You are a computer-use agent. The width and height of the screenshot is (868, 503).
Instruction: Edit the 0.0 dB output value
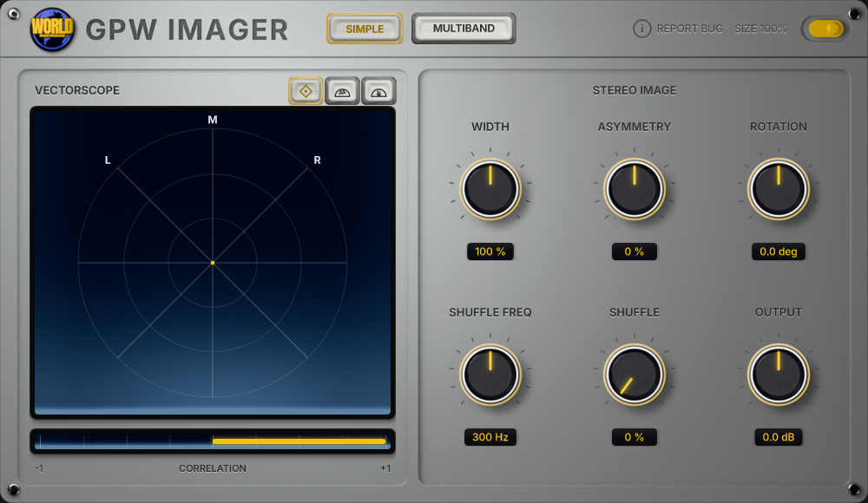(779, 436)
